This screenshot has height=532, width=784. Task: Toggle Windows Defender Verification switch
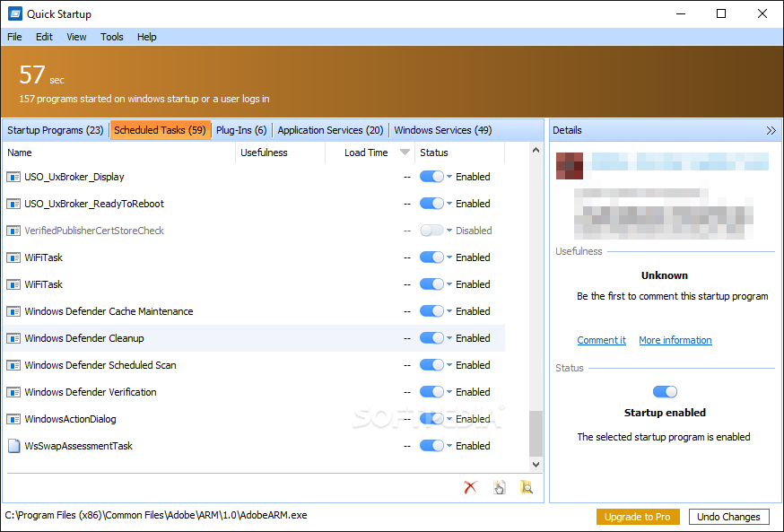(x=431, y=392)
